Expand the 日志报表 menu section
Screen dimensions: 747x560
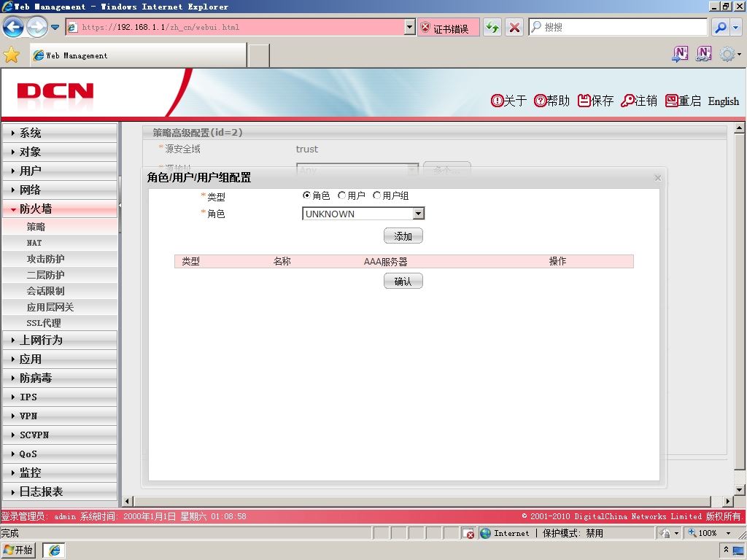[x=60, y=491]
